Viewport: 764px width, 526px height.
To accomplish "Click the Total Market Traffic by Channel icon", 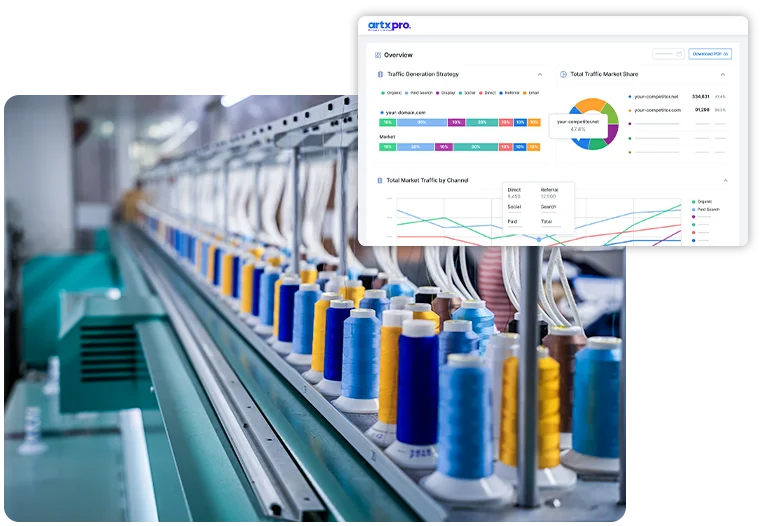I will click(x=380, y=181).
